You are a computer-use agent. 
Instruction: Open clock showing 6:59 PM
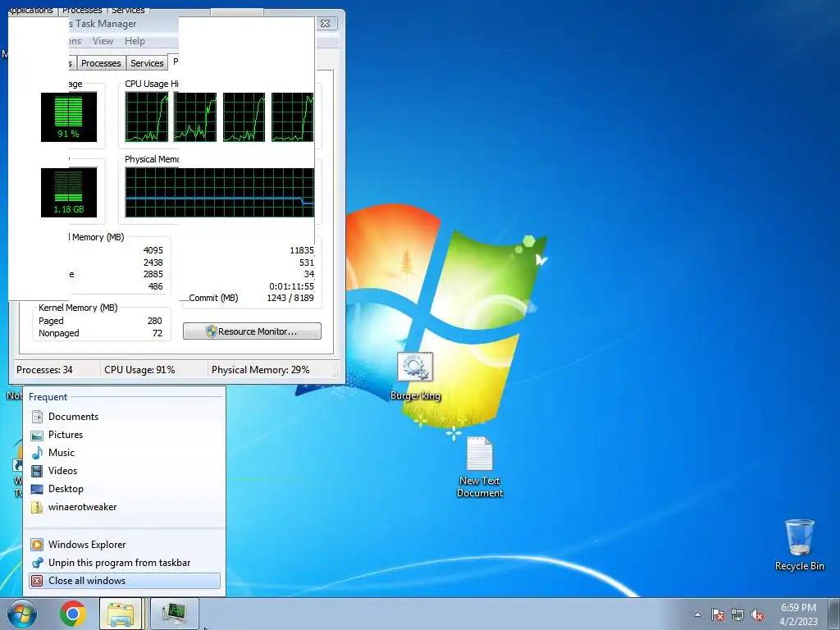pyautogui.click(x=798, y=614)
